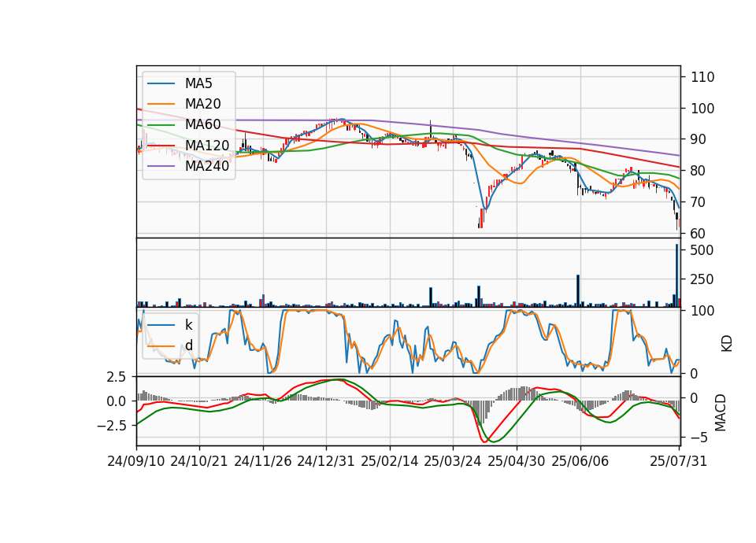Image resolution: width=756 pixels, height=543 pixels.
Task: Click the MACD right axis value −5
Action: 698,438
